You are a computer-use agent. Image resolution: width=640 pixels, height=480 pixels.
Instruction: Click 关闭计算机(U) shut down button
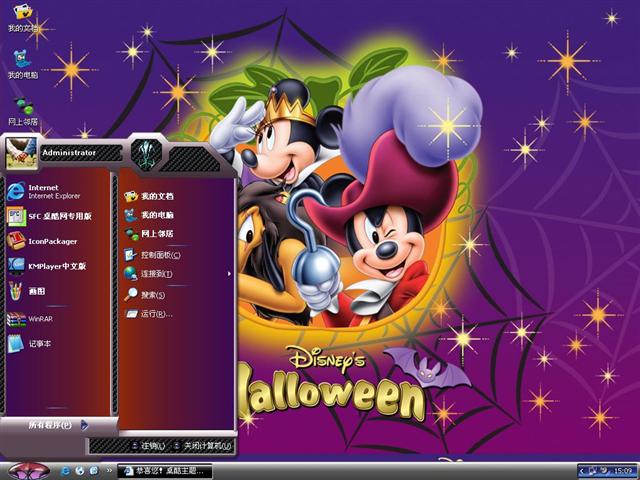[202, 446]
